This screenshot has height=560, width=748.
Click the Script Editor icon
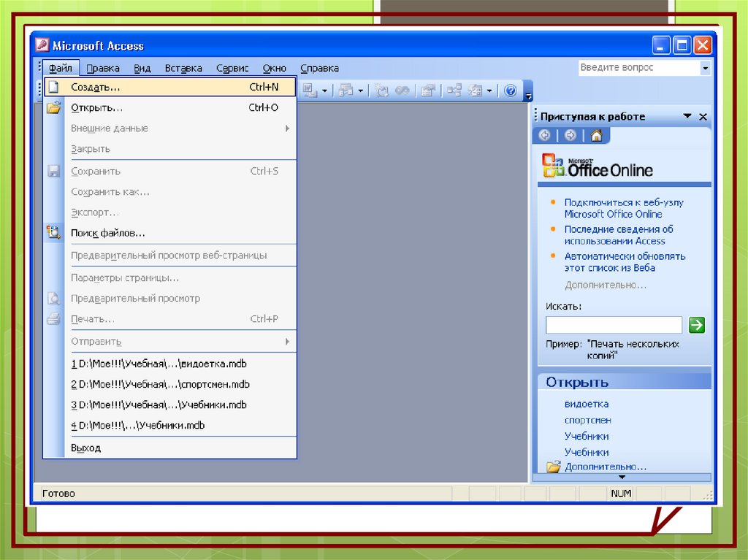pos(402,90)
